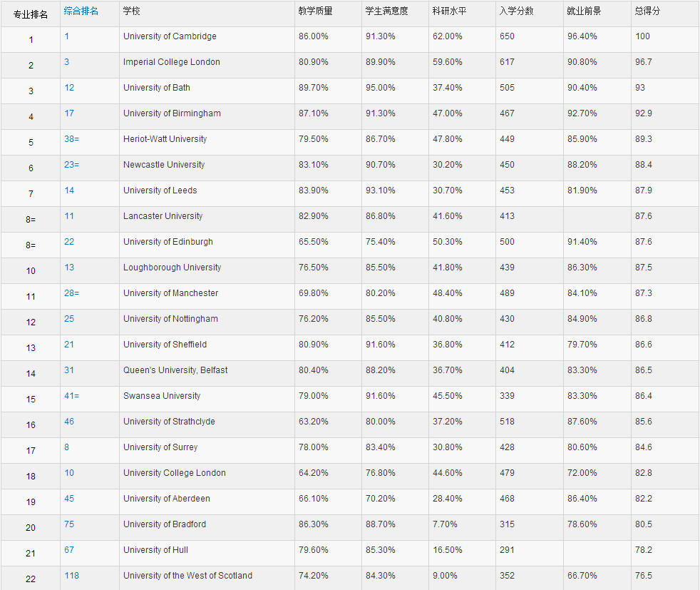Open the 38= link for Heriot-Watt University
This screenshot has width=700, height=590.
pos(72,139)
